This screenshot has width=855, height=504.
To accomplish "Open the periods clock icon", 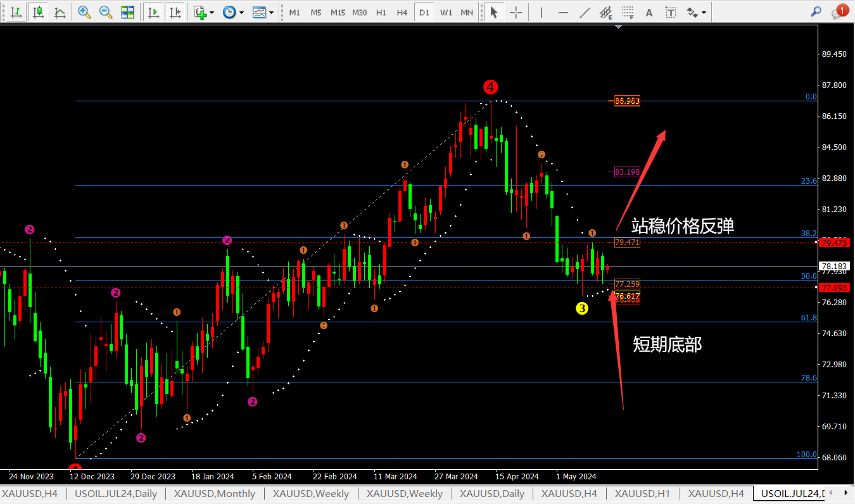I will [229, 12].
